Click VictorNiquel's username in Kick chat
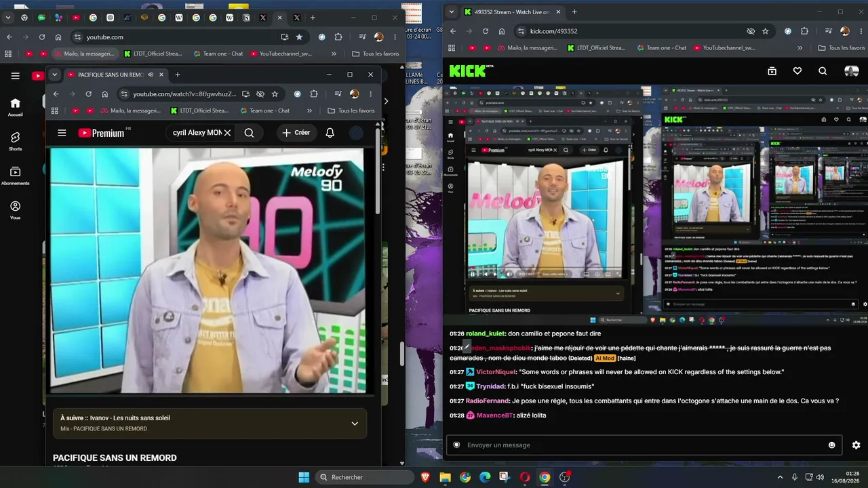The image size is (868, 488). tap(496, 372)
